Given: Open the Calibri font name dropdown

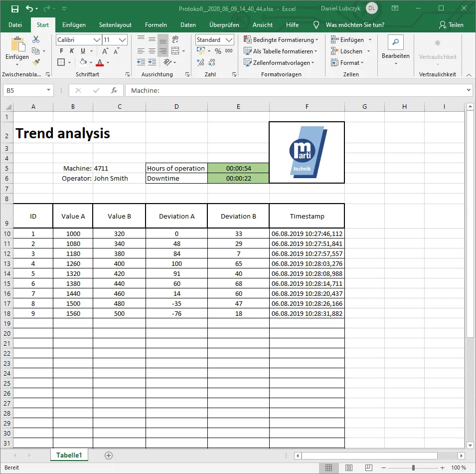Looking at the screenshot, I should (97, 40).
